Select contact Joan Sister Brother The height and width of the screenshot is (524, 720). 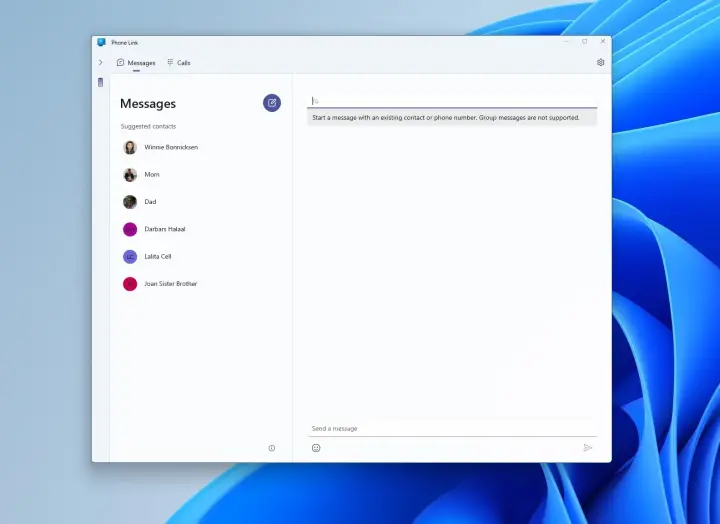pos(201,284)
